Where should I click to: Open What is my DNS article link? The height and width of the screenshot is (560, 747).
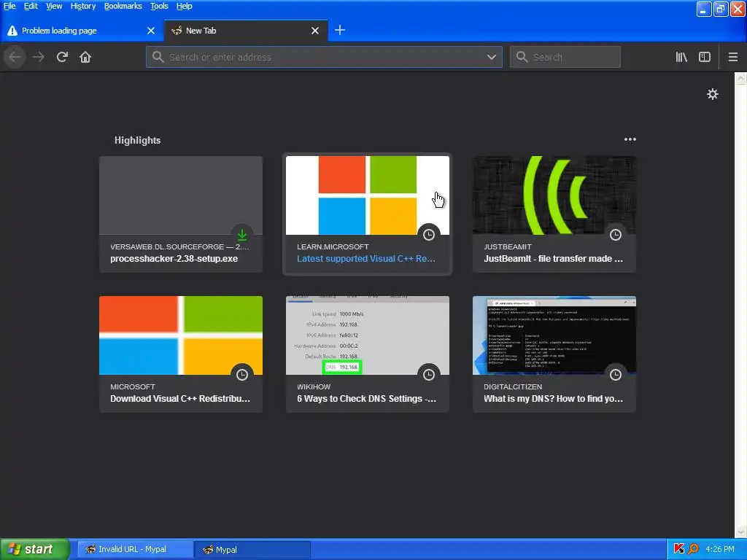553,399
